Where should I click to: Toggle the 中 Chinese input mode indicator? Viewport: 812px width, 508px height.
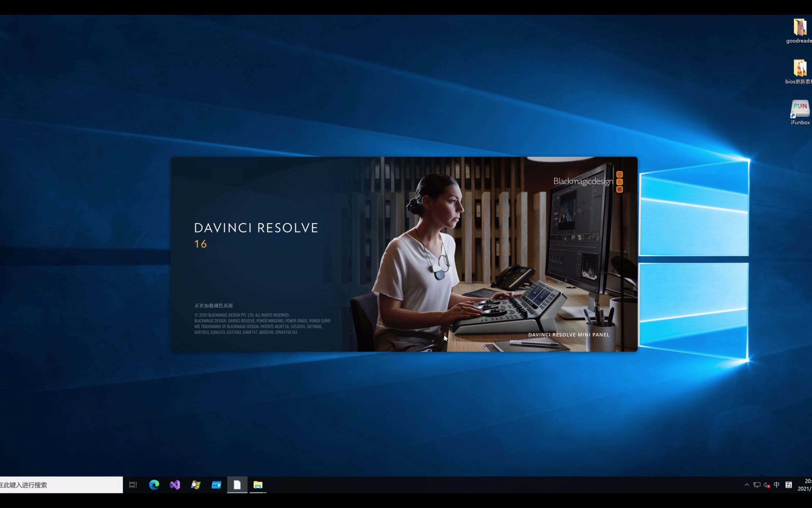point(777,484)
